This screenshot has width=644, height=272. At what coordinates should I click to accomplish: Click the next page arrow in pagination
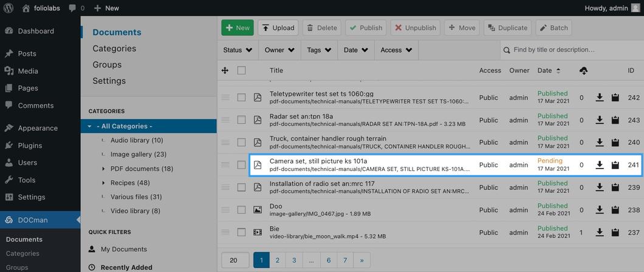point(362,260)
